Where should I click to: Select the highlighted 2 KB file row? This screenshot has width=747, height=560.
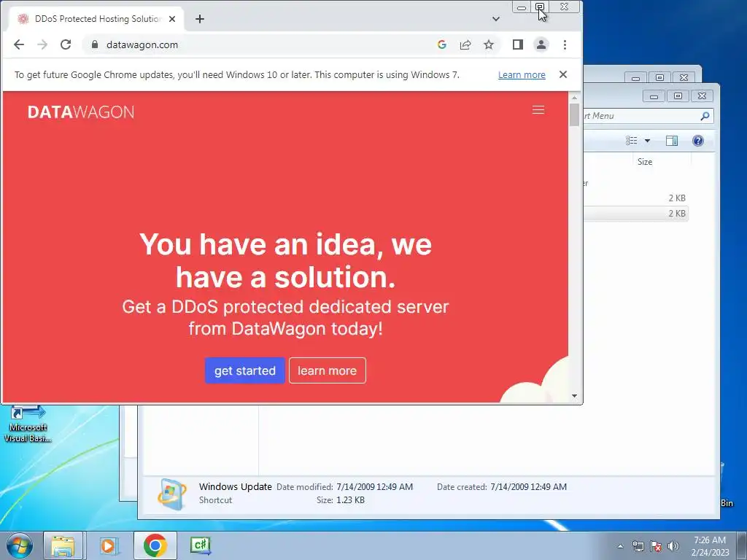635,214
